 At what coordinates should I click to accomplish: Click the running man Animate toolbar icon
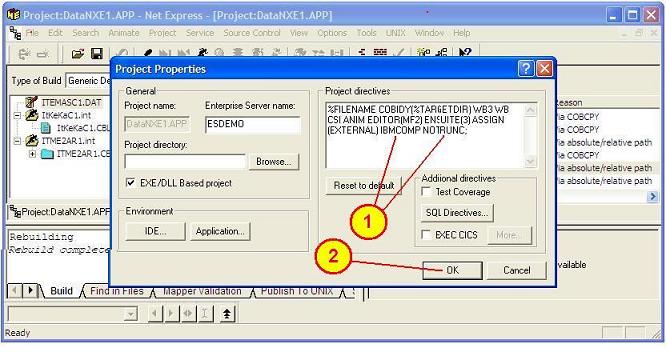202,53
